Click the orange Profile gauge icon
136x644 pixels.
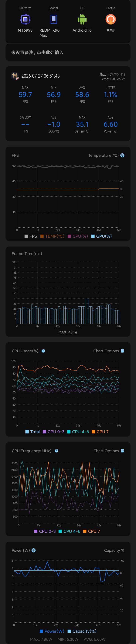coord(110,19)
